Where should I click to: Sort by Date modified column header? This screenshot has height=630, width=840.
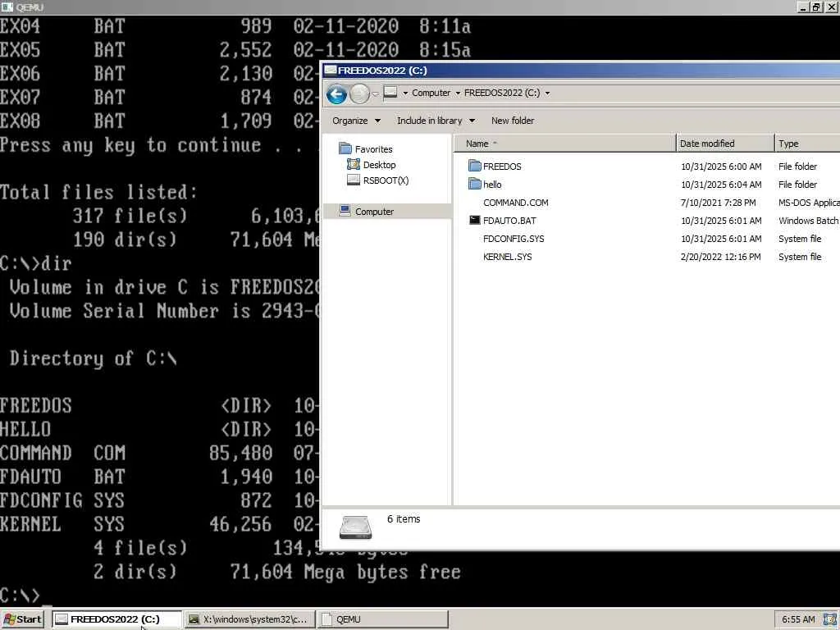coord(725,144)
